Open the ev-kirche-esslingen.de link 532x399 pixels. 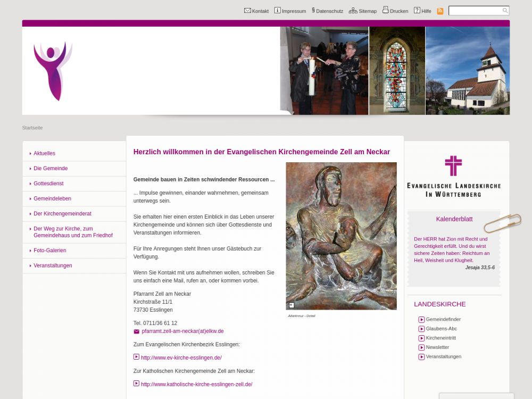coord(181,358)
